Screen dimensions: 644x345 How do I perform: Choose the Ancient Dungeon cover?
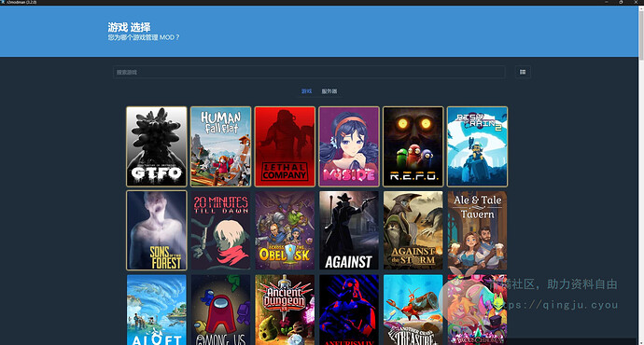pyautogui.click(x=285, y=310)
